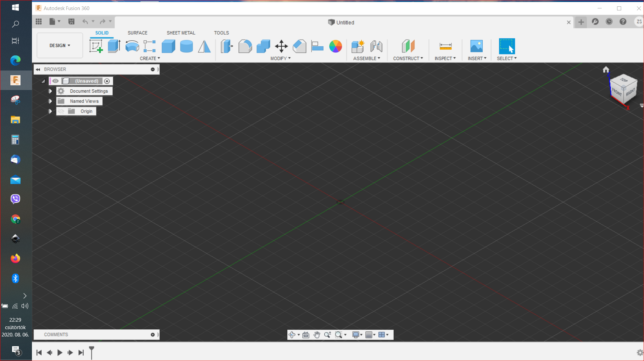Open the MODIFY dropdown menu
Image resolution: width=644 pixels, height=361 pixels.
click(280, 58)
